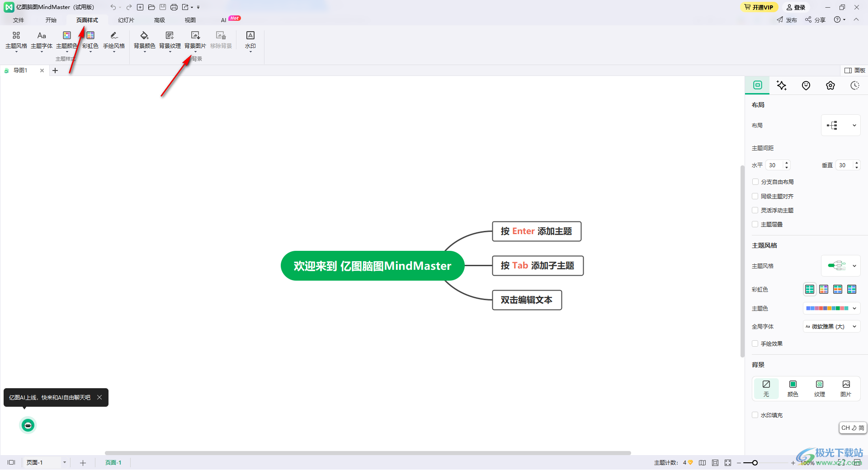Expand the 布局 layout dropdown

coord(841,125)
